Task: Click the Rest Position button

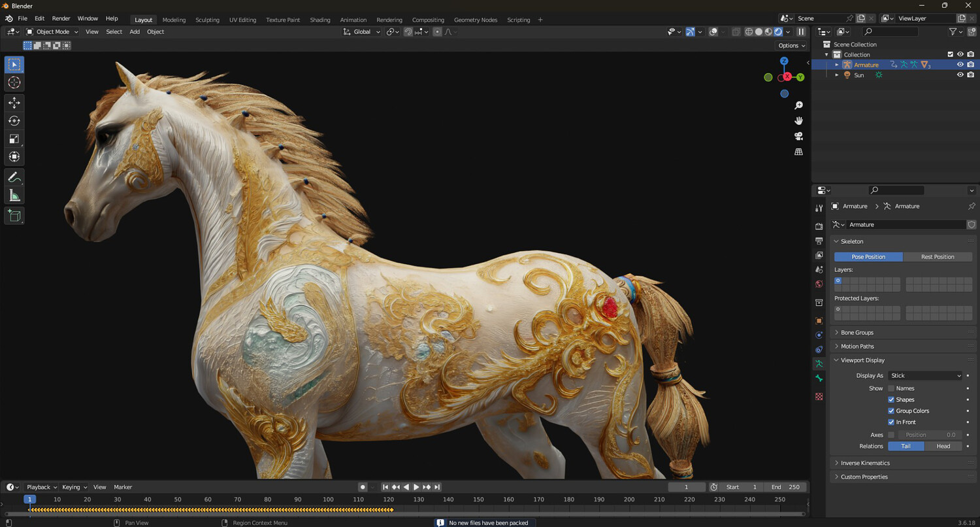Action: pos(938,257)
